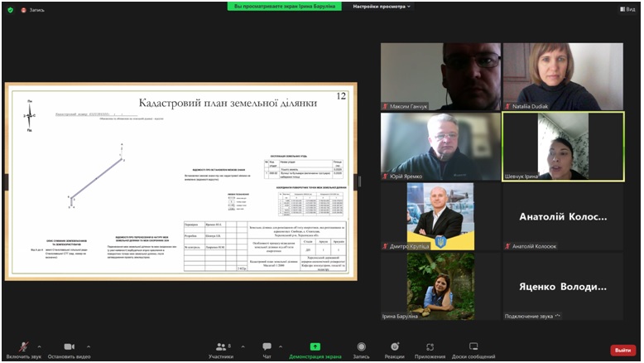Click the red Запись recording indicator
The width and height of the screenshot is (644, 363).
(32, 10)
